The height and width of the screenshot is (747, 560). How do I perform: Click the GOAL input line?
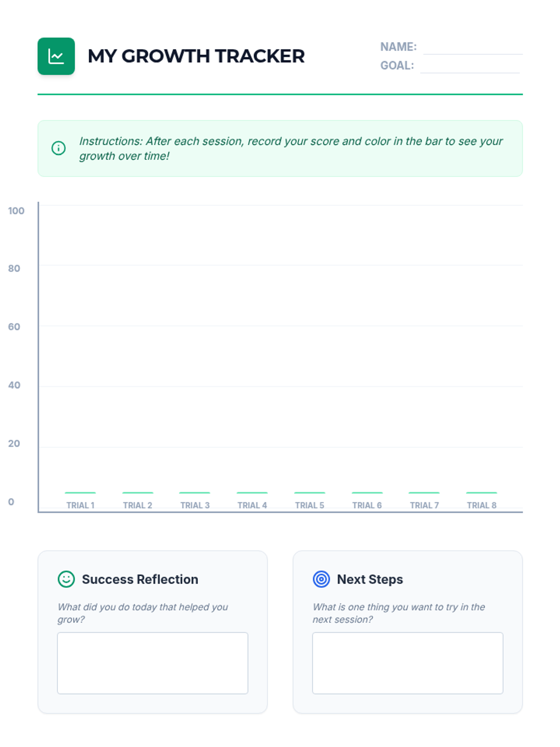[x=469, y=67]
